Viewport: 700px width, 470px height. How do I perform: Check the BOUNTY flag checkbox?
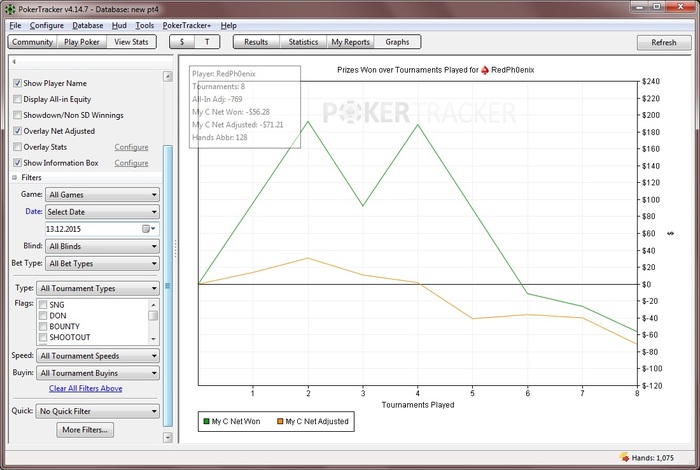tap(43, 326)
